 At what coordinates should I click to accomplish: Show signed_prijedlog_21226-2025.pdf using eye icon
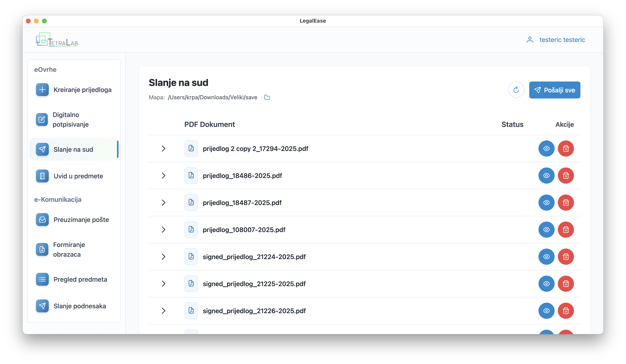click(x=546, y=311)
